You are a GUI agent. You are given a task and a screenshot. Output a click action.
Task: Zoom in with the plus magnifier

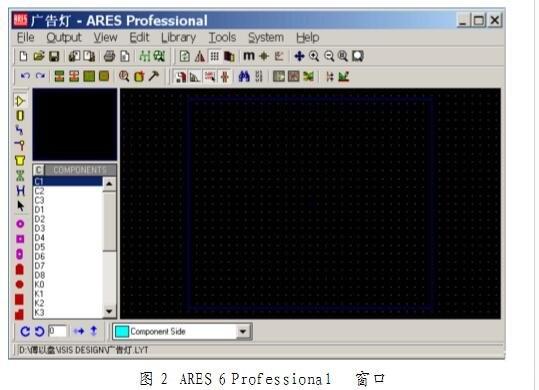[x=314, y=56]
